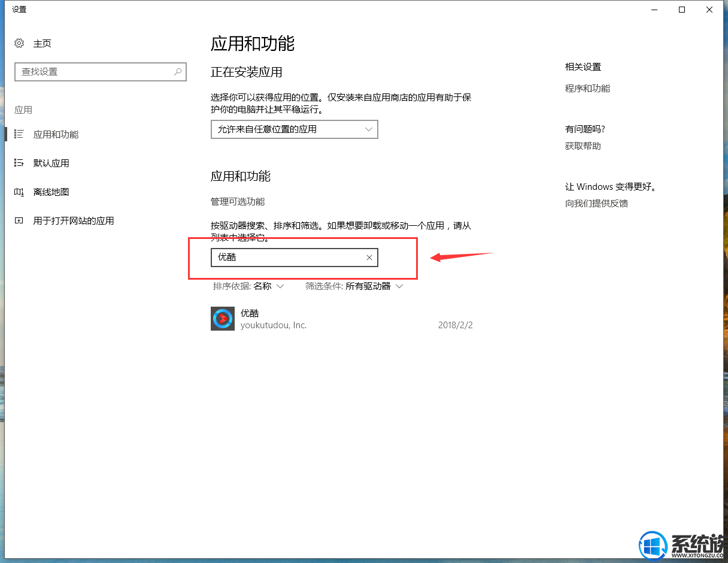Image resolution: width=728 pixels, height=563 pixels.
Task: Click into the 查找设置 search field
Action: (101, 71)
